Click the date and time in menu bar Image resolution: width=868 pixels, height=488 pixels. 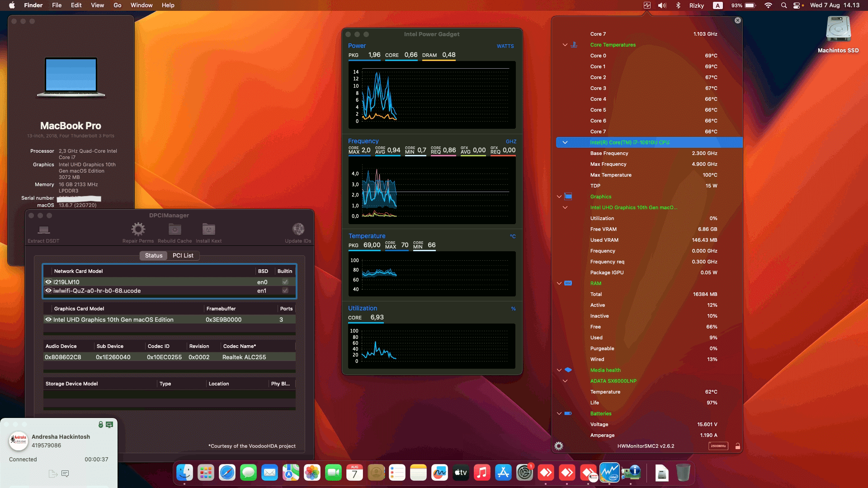pyautogui.click(x=835, y=5)
